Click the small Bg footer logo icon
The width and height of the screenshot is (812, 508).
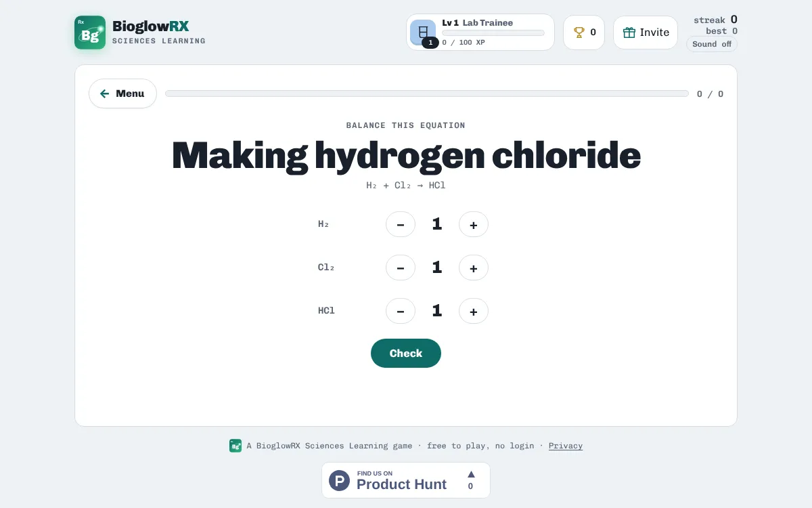click(235, 446)
